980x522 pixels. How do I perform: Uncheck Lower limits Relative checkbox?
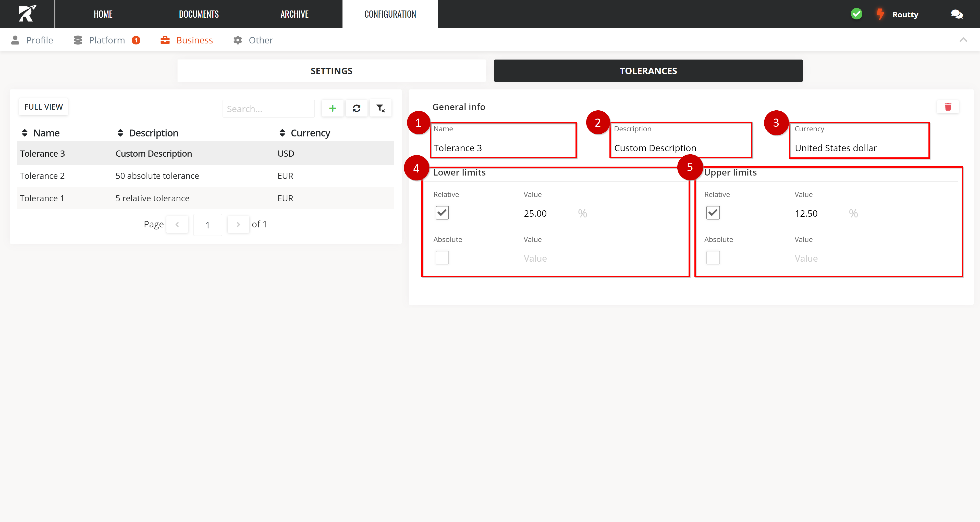pos(442,213)
